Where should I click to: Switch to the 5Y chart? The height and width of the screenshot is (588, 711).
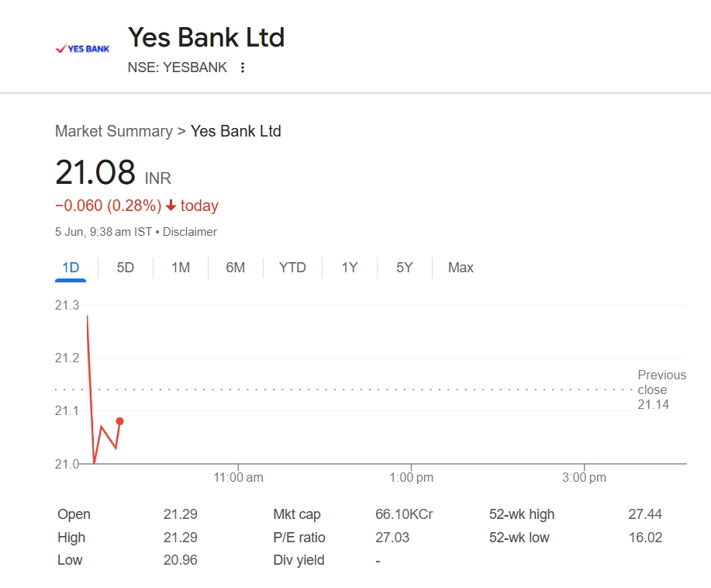point(404,268)
